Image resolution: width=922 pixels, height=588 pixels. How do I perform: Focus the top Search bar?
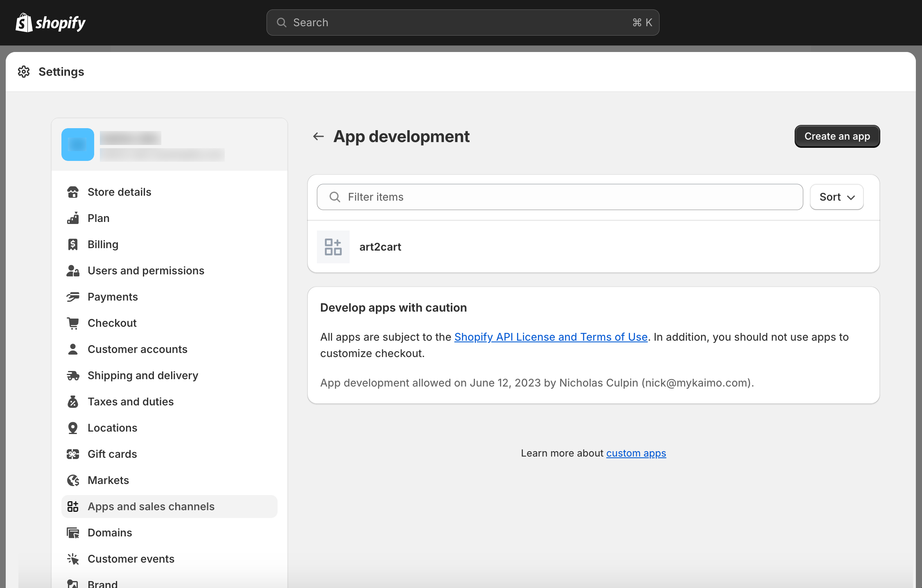click(x=463, y=23)
